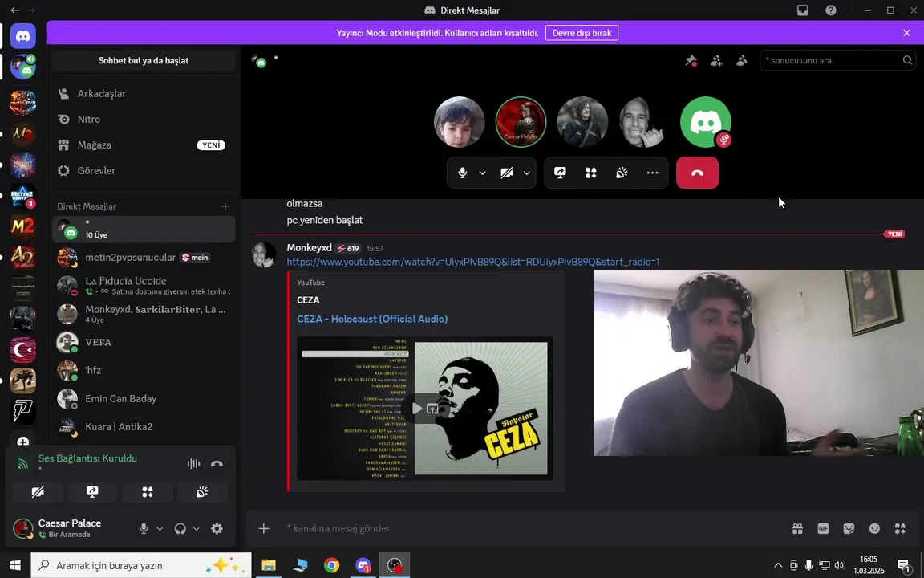924x578 pixels.
Task: Click Devre dışı bırak button
Action: pos(582,33)
